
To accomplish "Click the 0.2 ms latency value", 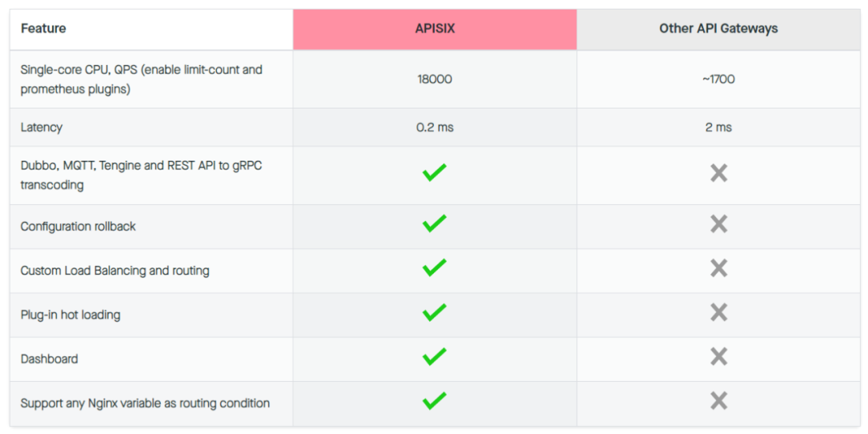I will pyautogui.click(x=435, y=127).
